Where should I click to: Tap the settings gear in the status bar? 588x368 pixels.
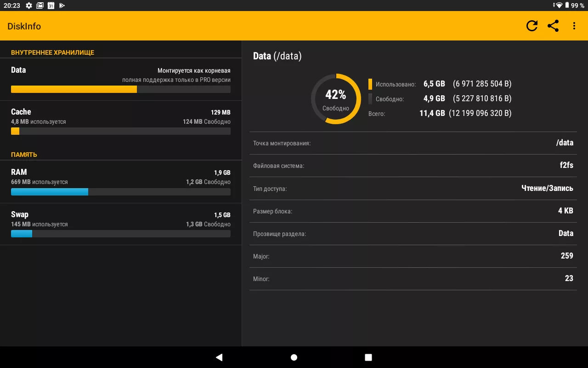(29, 6)
